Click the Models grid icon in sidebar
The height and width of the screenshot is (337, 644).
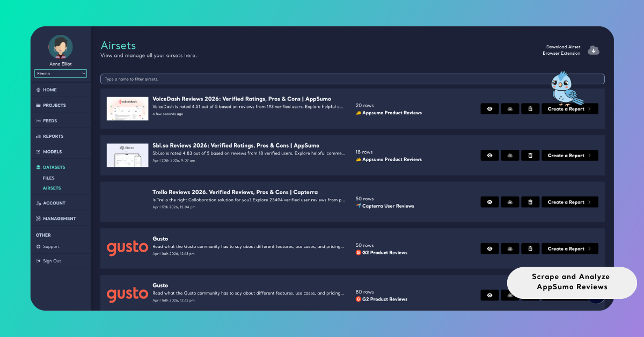[x=38, y=152]
